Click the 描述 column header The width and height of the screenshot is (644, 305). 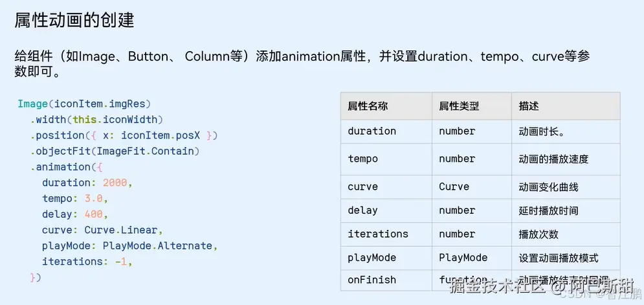pos(528,106)
